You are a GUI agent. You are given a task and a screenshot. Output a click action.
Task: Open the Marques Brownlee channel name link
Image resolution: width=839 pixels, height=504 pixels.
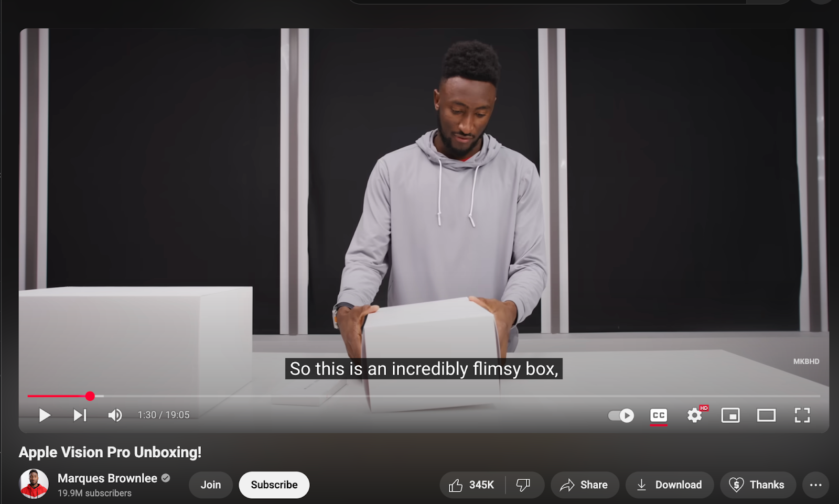point(107,478)
